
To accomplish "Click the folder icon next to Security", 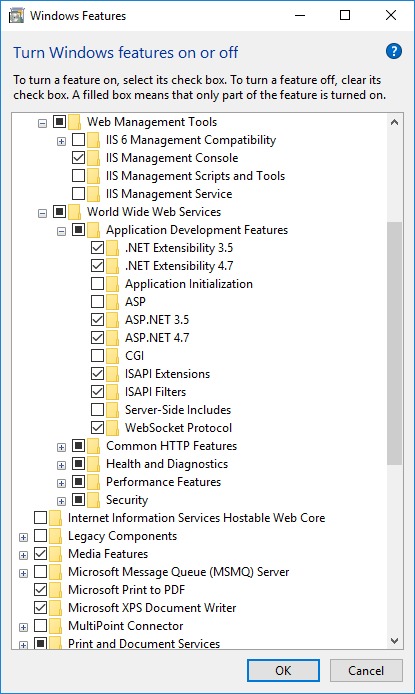I will 93,500.
